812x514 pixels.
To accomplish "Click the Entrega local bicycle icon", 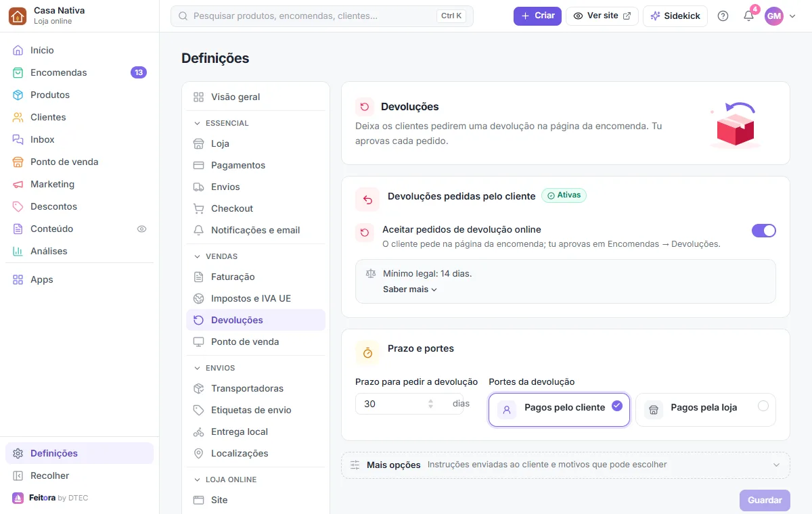I will click(x=198, y=431).
